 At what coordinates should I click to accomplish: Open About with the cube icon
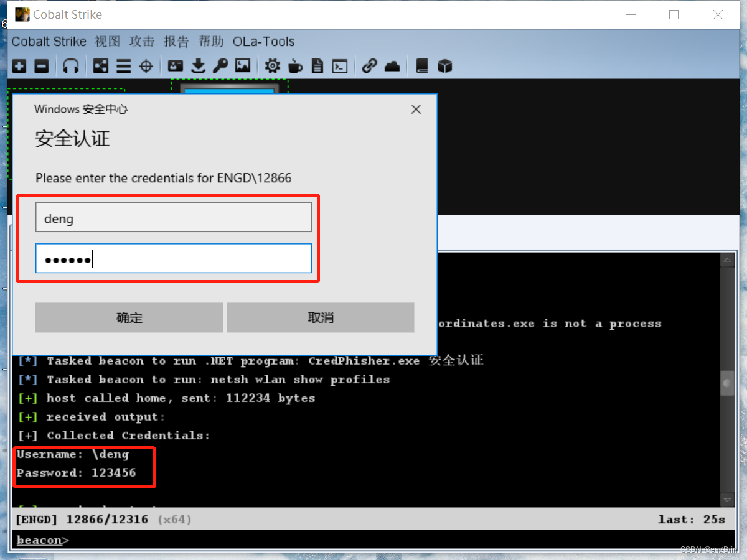(444, 66)
